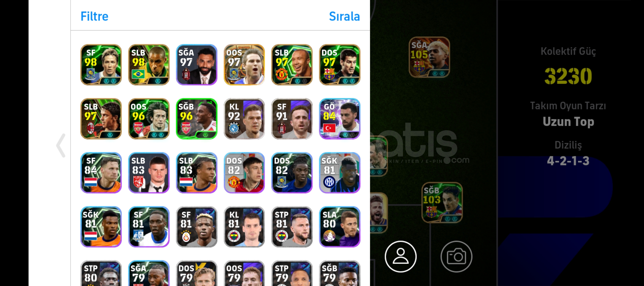
Task: Pick SF 81 Galatasaray player card
Action: (196, 227)
